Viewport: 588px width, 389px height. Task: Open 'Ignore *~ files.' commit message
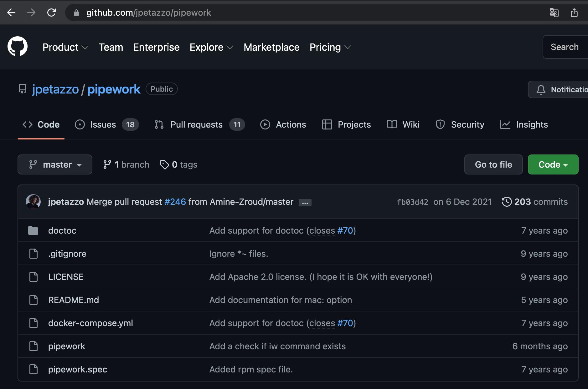[239, 254]
